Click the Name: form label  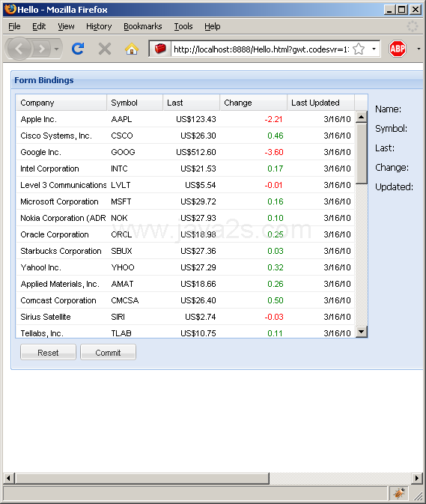388,109
